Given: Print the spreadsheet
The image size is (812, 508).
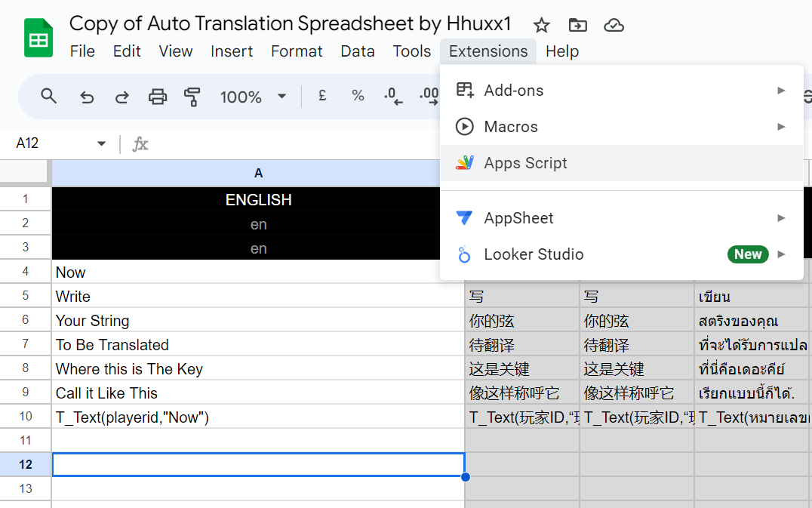Looking at the screenshot, I should point(157,97).
